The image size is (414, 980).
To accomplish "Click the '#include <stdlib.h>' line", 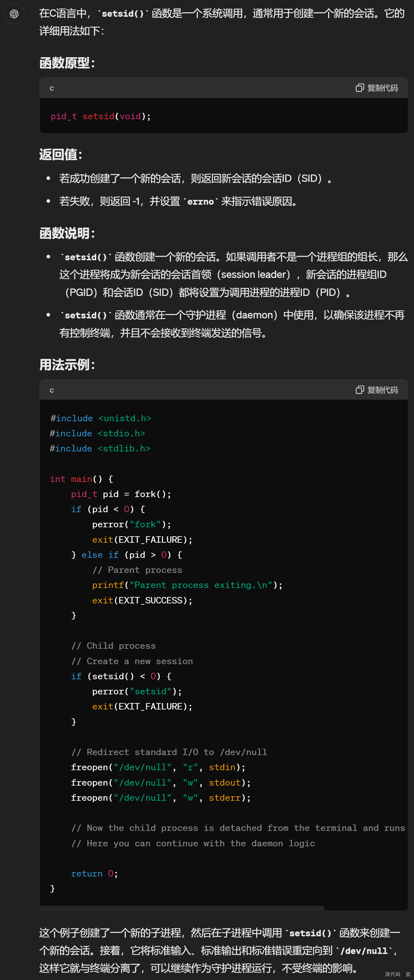I will coord(100,449).
